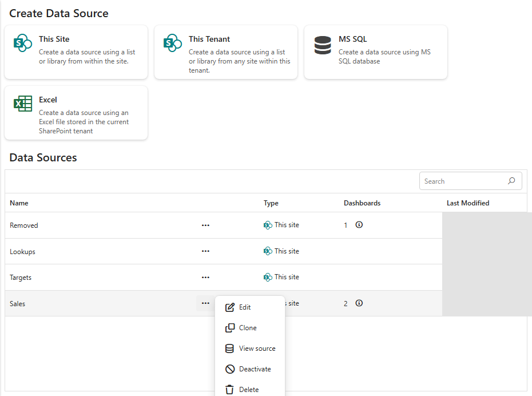Click the SharePoint type icon in Removed row
Screen dimensions: 532x396
pos(268,225)
